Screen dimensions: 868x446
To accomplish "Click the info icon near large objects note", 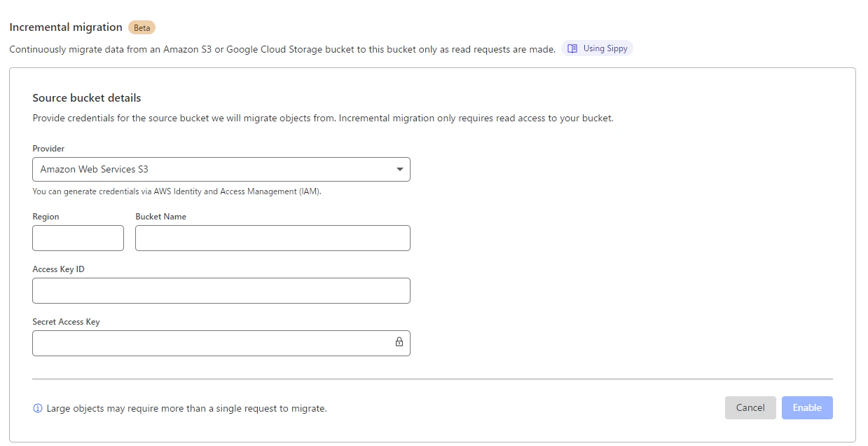I will tap(38, 408).
